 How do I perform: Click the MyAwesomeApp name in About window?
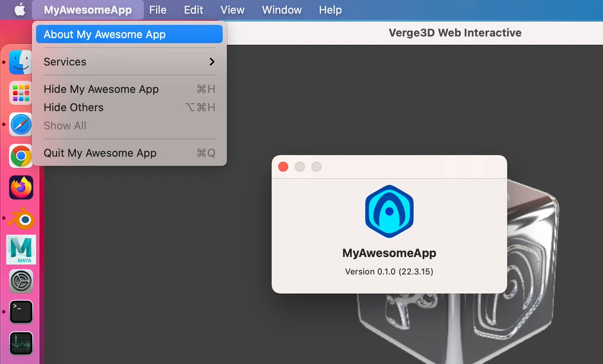[x=389, y=253]
